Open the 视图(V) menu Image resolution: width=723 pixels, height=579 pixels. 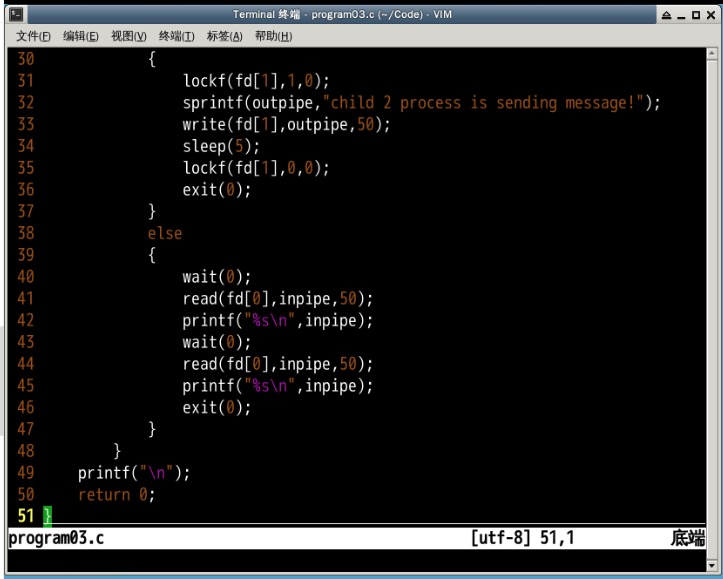tap(128, 37)
